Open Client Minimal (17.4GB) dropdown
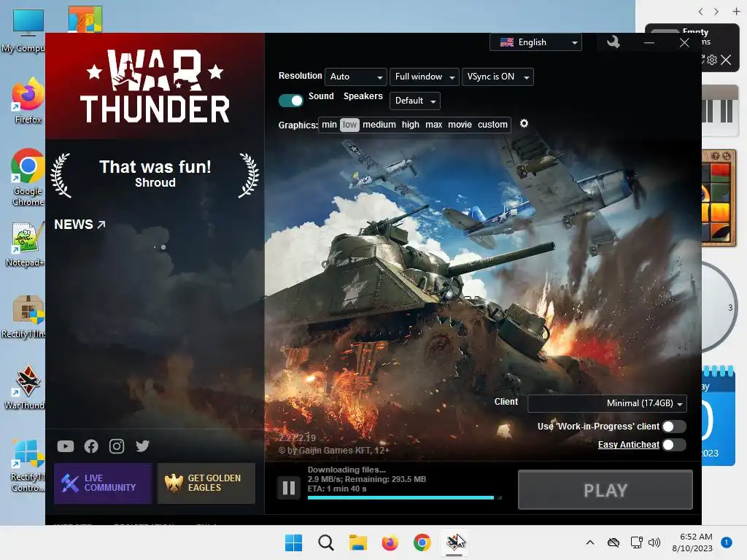Screen dimensions: 747x560 pyautogui.click(x=608, y=403)
